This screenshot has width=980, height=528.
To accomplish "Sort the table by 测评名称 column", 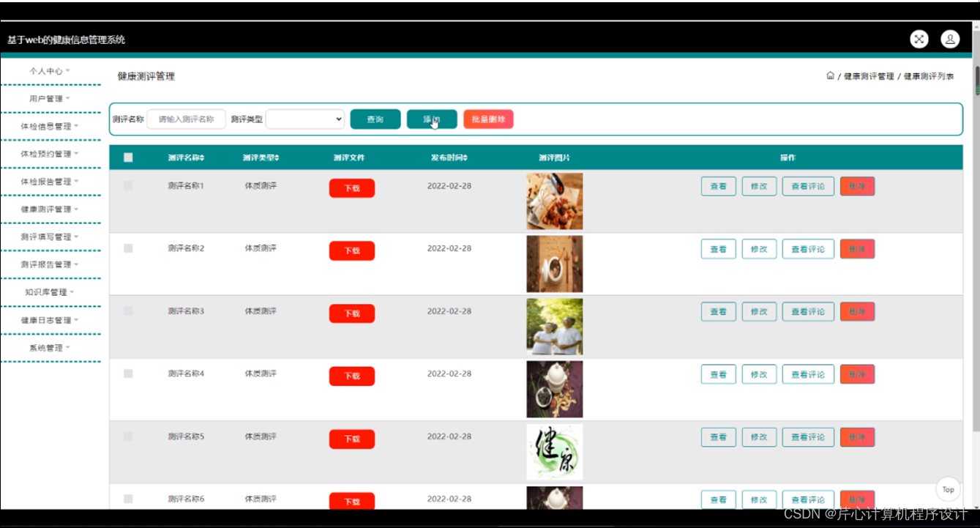I will click(186, 157).
